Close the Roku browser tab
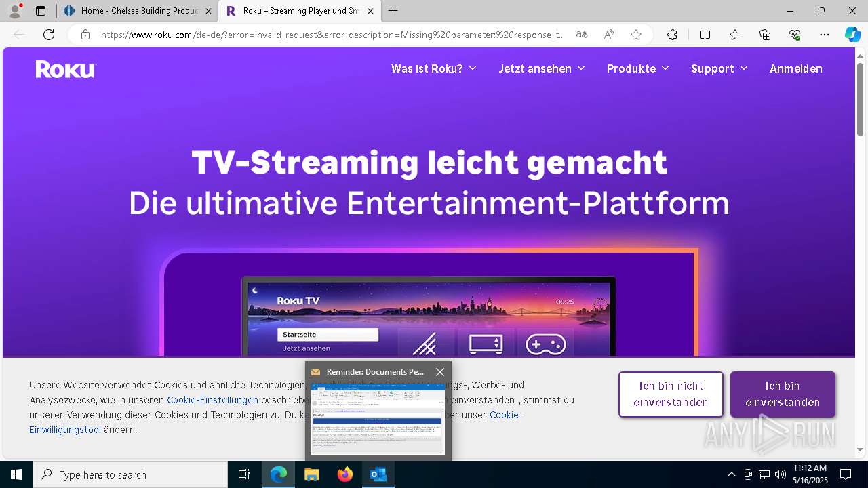Screen dimensions: 868x488 pos(370,11)
